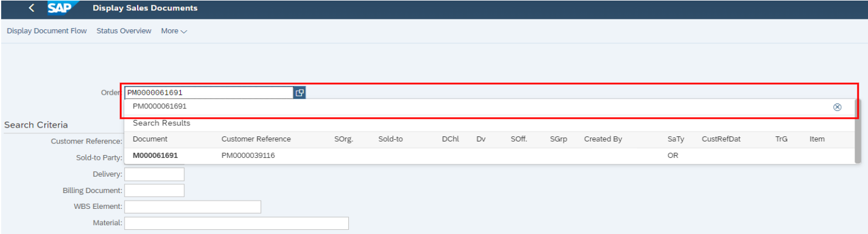Open value help icon beside Order field
Screen dimensions: 868x234
(x=299, y=92)
